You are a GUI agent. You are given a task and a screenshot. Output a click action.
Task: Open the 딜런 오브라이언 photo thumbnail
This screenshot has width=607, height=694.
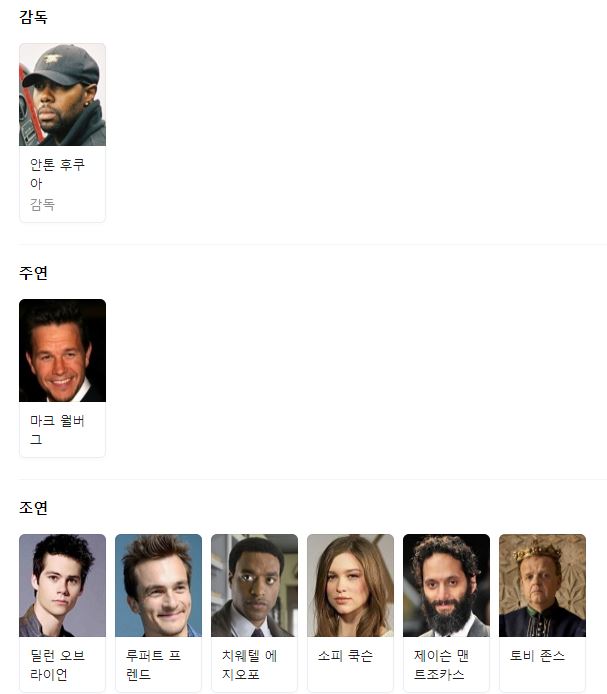[x=62, y=586]
